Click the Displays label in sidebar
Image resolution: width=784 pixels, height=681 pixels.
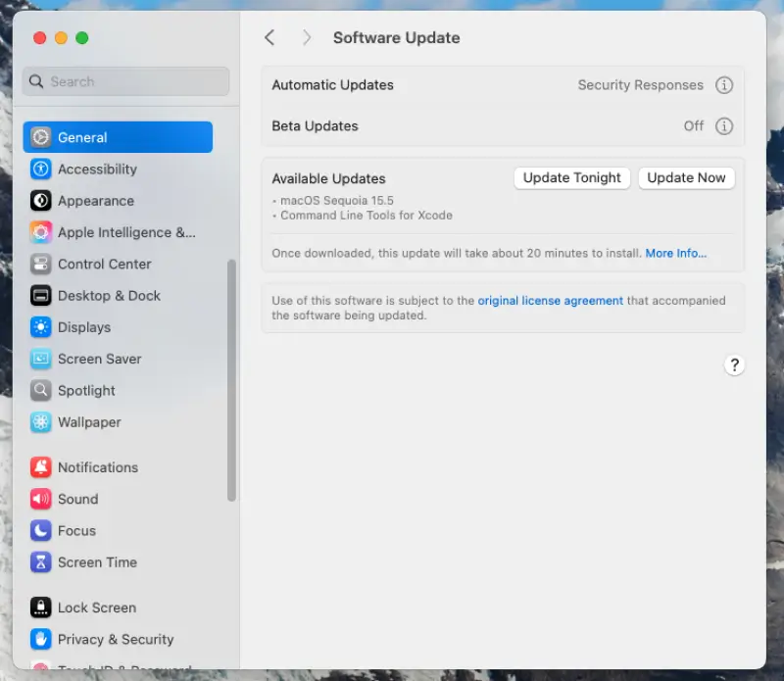click(84, 327)
